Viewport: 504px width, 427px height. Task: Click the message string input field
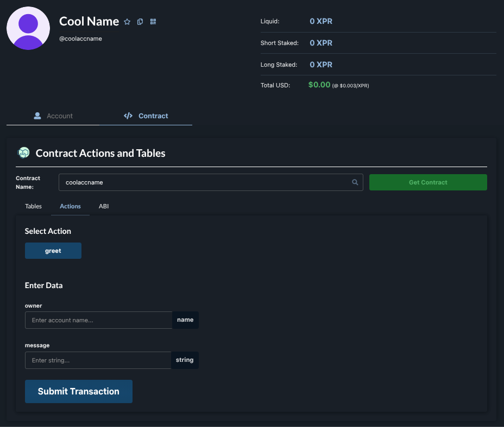point(98,360)
